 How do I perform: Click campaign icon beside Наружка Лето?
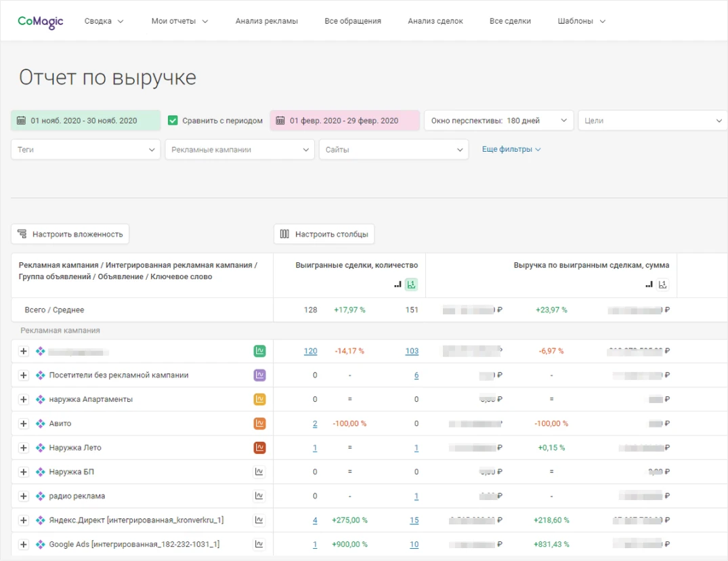41,448
